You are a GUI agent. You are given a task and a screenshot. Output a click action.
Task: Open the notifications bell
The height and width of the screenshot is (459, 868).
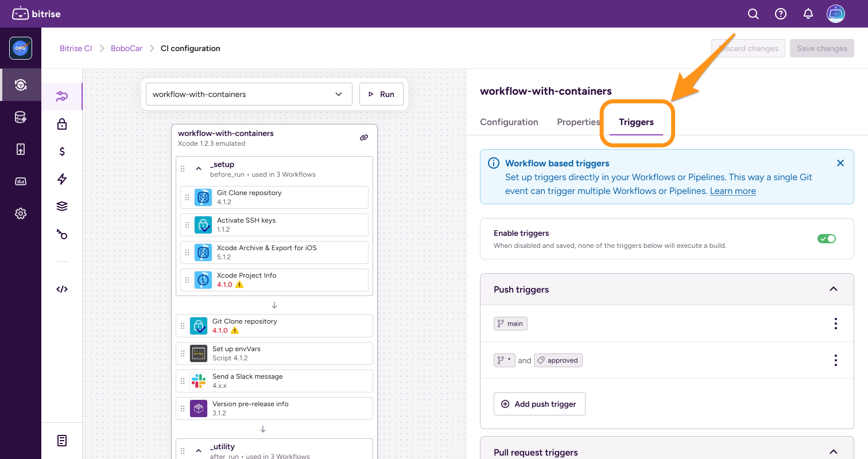pos(808,14)
